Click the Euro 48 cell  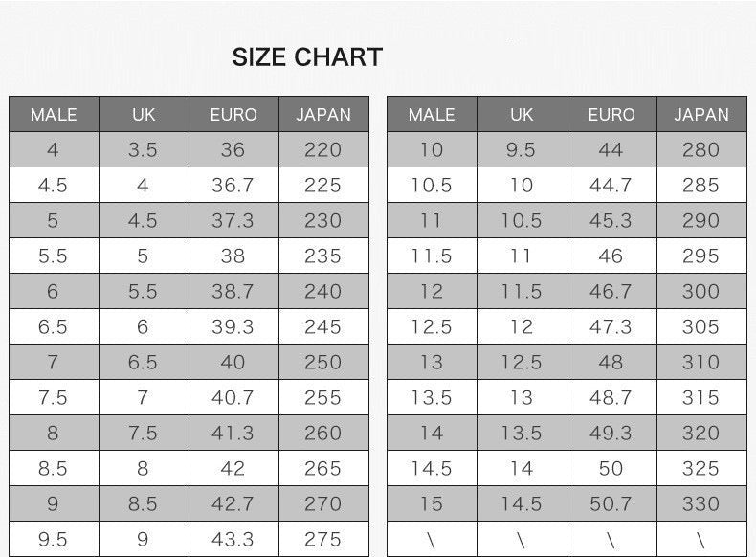point(611,362)
